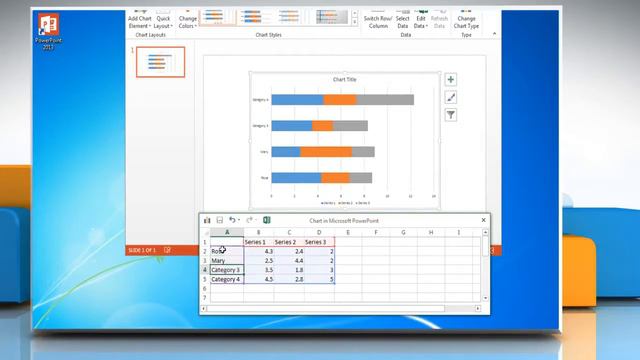Close the Chart in Microsoft PowerPoint window
Viewport: 640px width, 360px height.
(484, 220)
